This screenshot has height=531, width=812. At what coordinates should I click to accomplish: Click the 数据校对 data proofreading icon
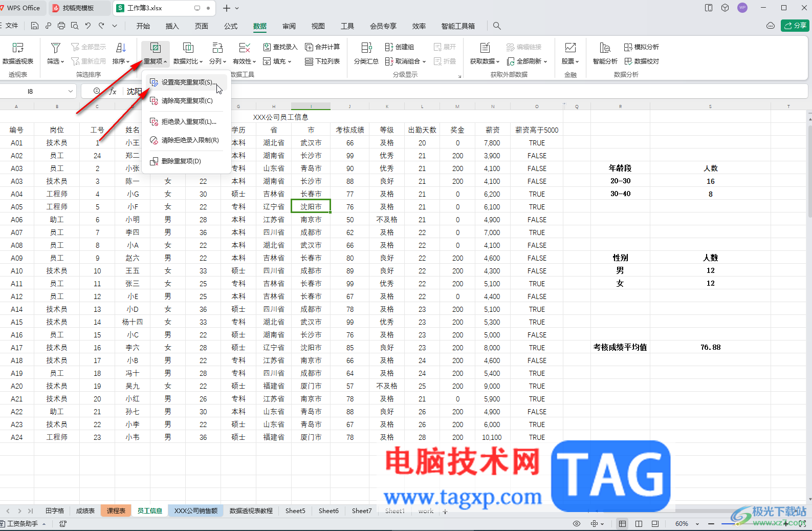(x=628, y=61)
